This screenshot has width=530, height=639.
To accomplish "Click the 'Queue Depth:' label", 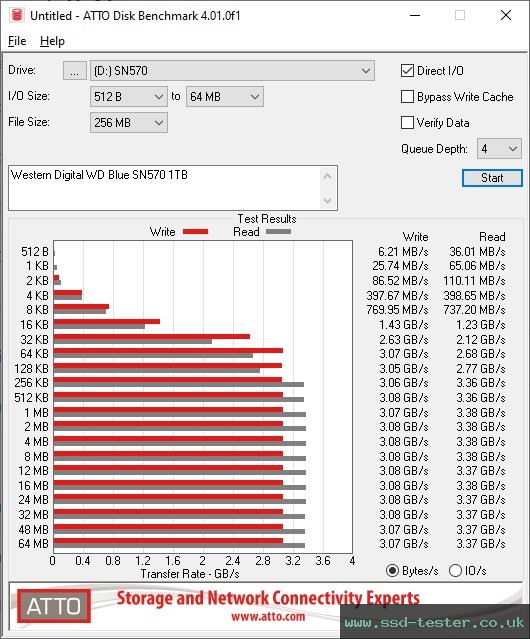I will [x=434, y=149].
